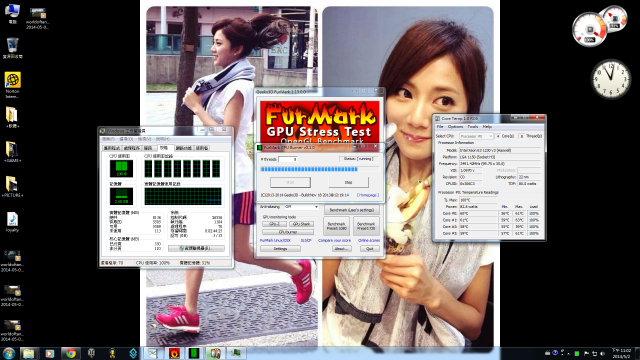
Task: Click the greyed Start button in CPU Burner
Action: (x=290, y=182)
